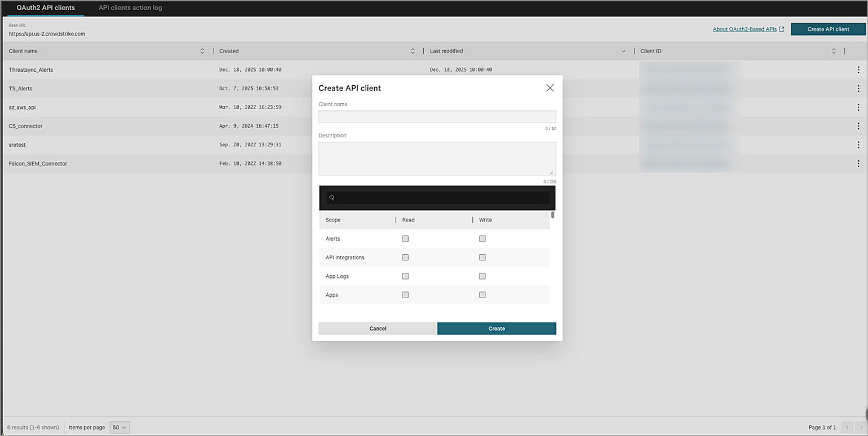This screenshot has height=436, width=868.
Task: Select the sretest client name
Action: pyautogui.click(x=17, y=145)
